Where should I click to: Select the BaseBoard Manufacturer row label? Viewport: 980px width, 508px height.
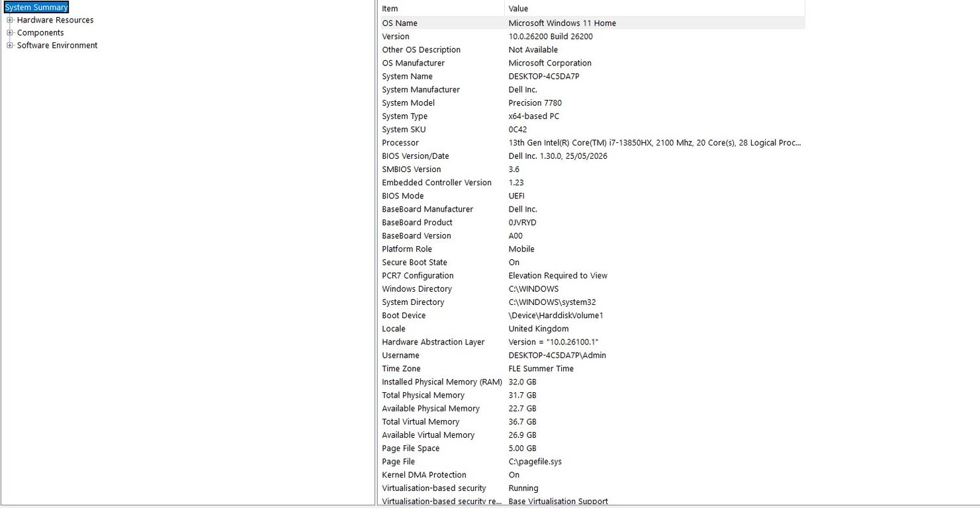427,208
